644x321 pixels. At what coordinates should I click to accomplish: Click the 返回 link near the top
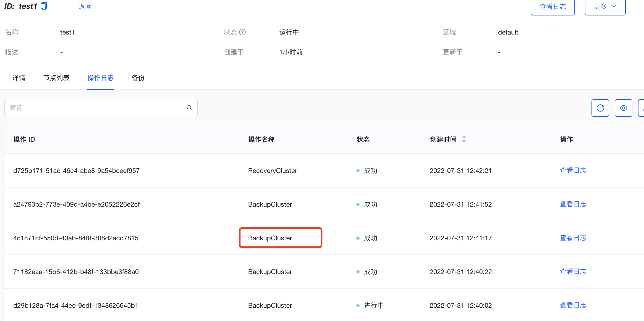pyautogui.click(x=85, y=6)
